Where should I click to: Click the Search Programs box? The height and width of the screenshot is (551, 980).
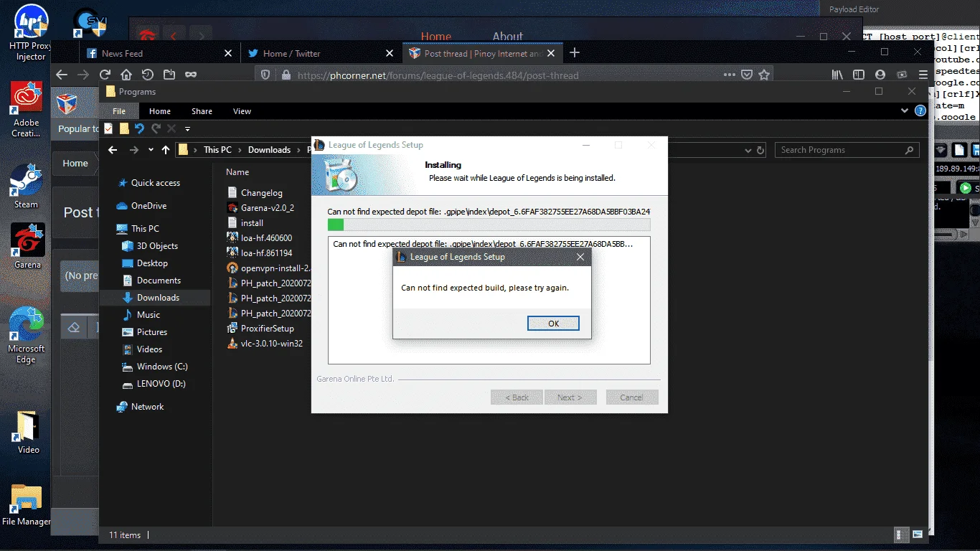(847, 150)
